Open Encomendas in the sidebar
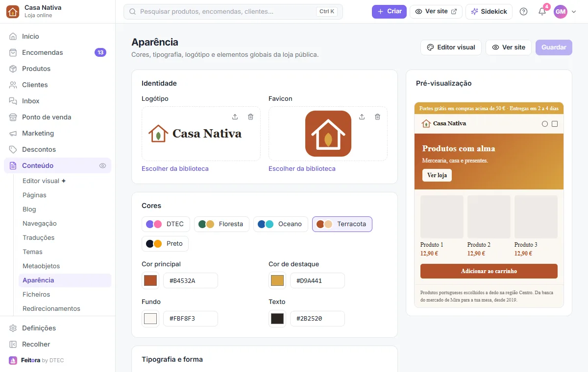Viewport: 588px width, 372px height. tap(58, 52)
